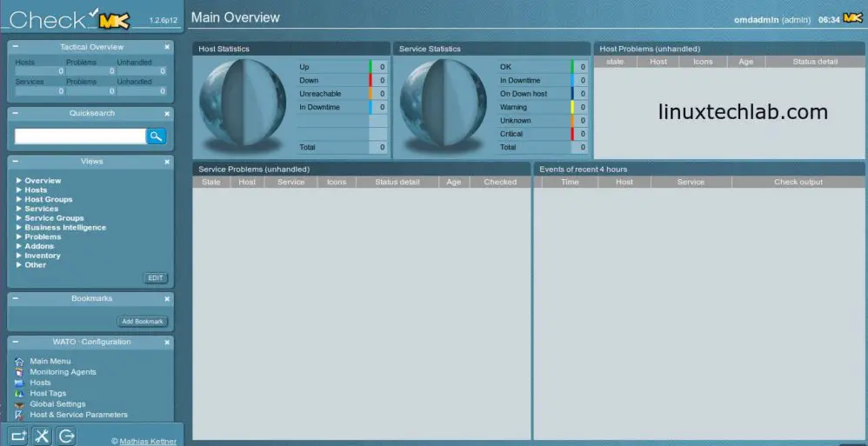Viewport: 868px width, 446px height.
Task: Click the Unreachable row in Host Statistics
Action: click(342, 94)
